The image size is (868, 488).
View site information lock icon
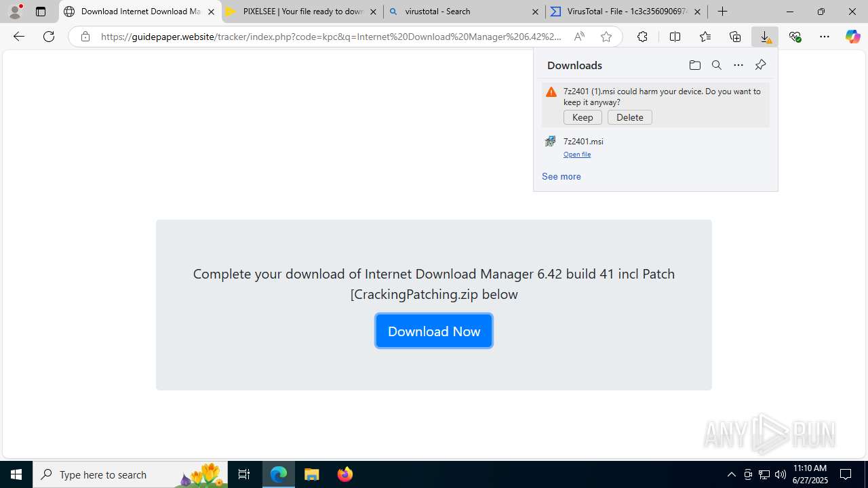click(x=85, y=37)
